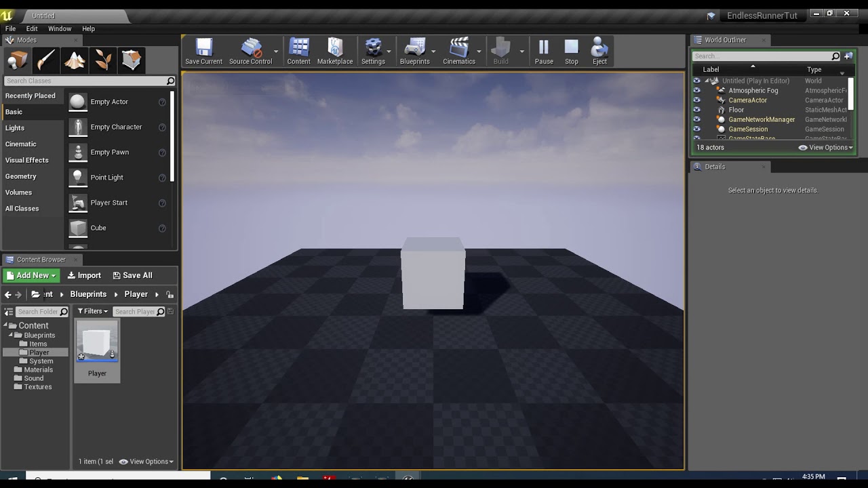Click the Empty Actor sphere icon

click(x=78, y=102)
